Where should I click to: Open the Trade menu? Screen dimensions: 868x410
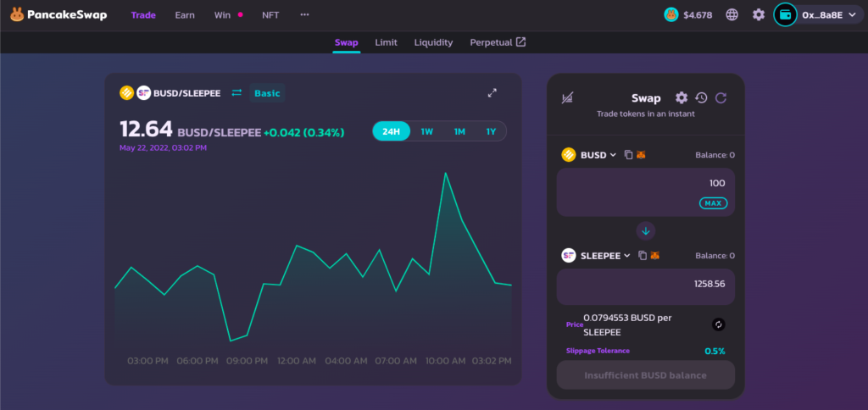(143, 15)
